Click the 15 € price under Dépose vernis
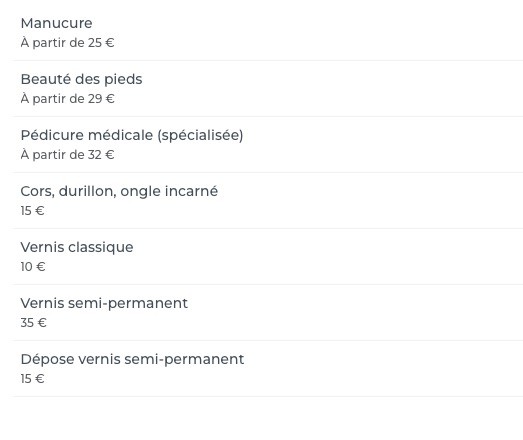Image resolution: width=523 pixels, height=440 pixels. click(x=32, y=379)
